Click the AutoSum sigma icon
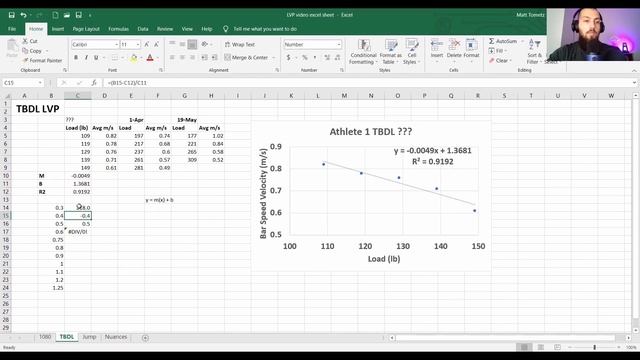The width and height of the screenshot is (640, 360). (492, 41)
